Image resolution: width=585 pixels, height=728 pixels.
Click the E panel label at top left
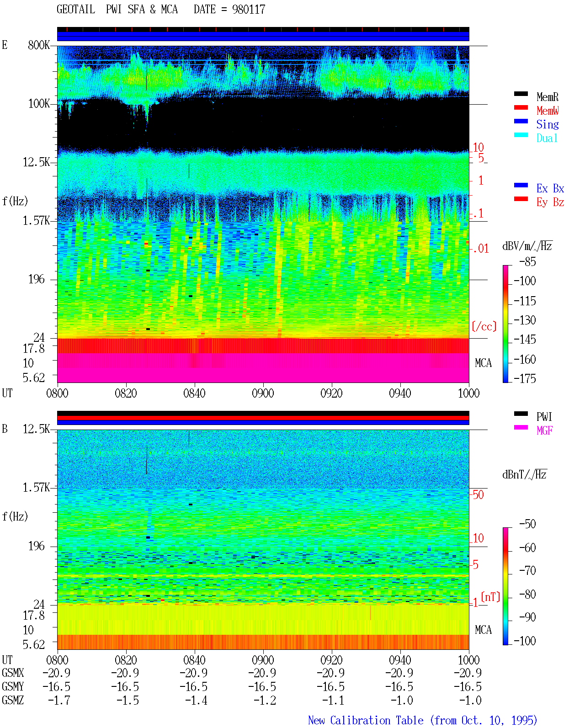[x=5, y=45]
